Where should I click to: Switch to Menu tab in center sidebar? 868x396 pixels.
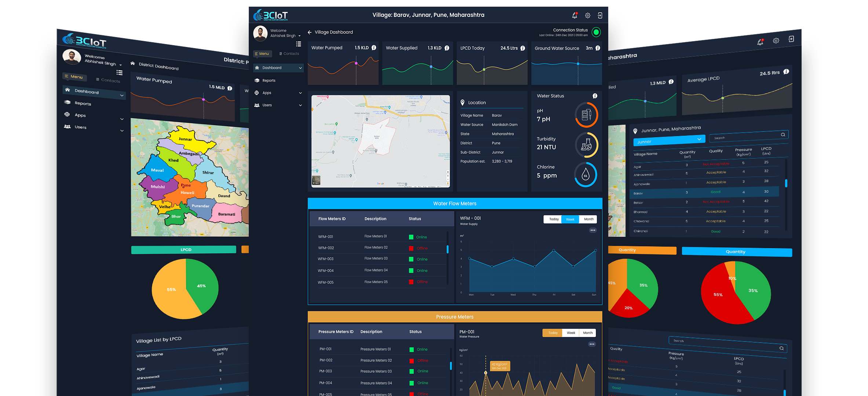[x=262, y=54]
